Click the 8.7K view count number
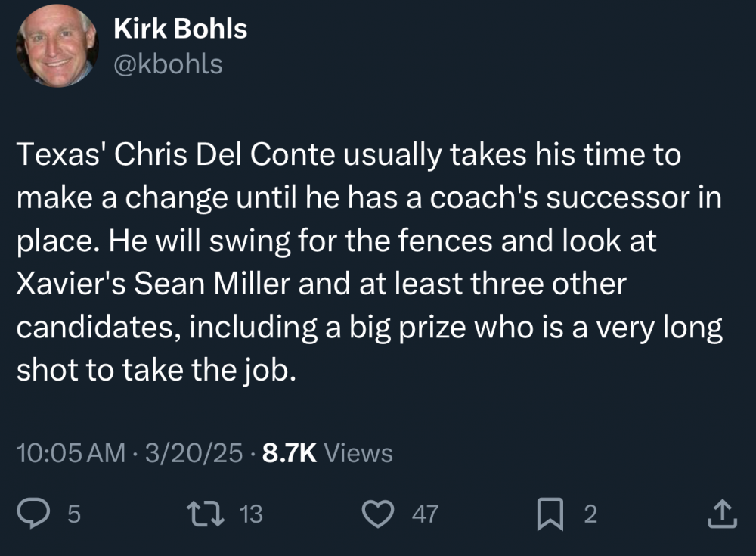Viewport: 756px width, 556px height. tap(288, 453)
